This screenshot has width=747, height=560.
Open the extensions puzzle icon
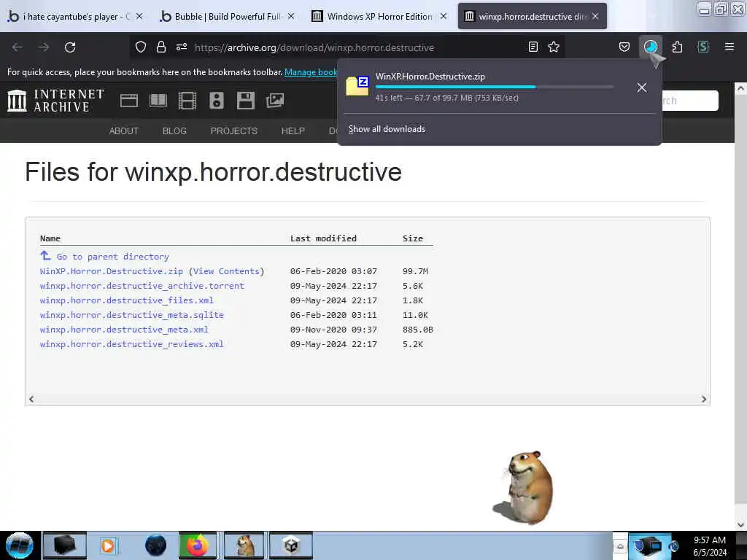pos(677,47)
